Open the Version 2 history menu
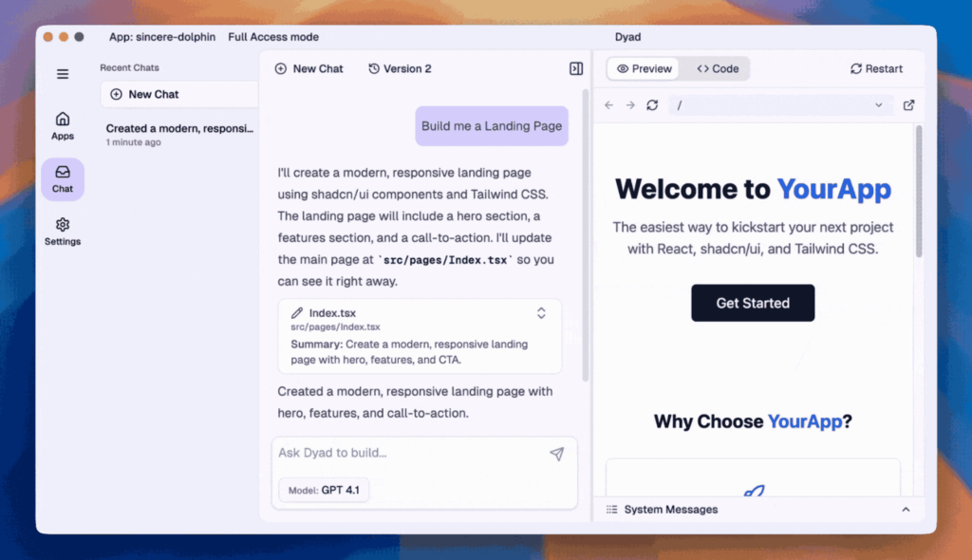972x560 pixels. (400, 68)
